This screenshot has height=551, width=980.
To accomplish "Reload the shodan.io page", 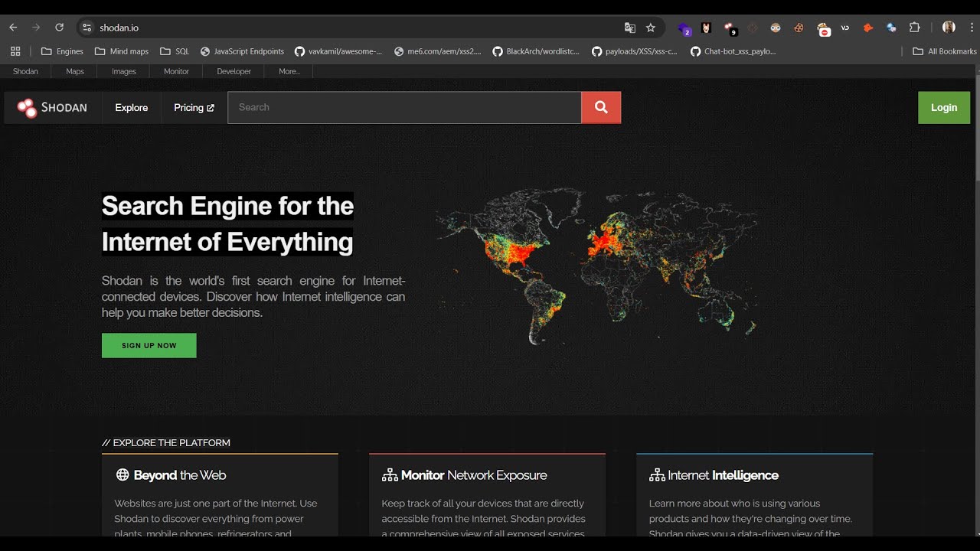I will point(59,28).
